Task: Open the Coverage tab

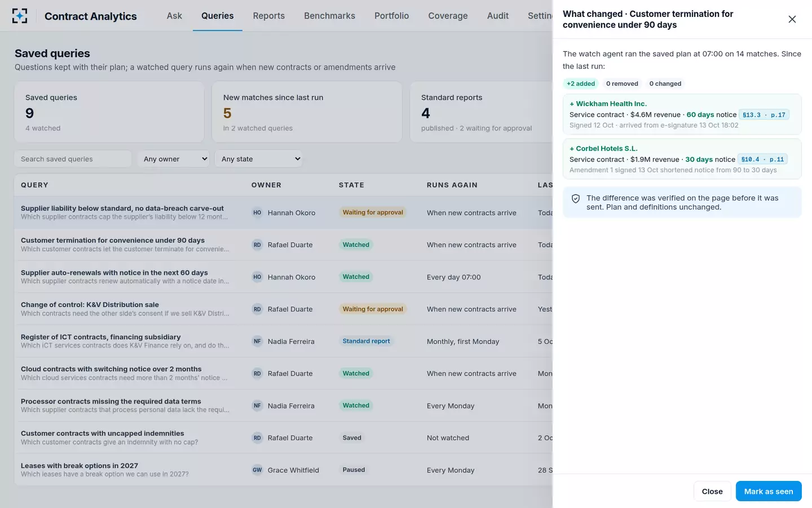Action: (448, 16)
